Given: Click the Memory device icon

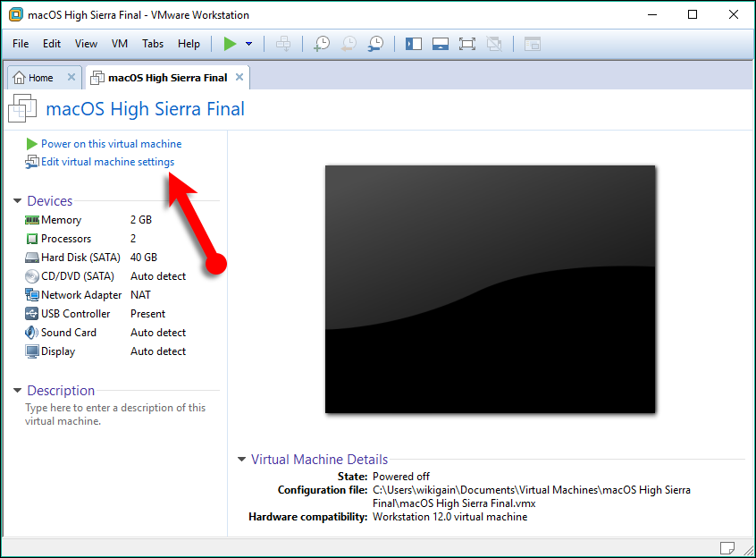Looking at the screenshot, I should click(32, 220).
